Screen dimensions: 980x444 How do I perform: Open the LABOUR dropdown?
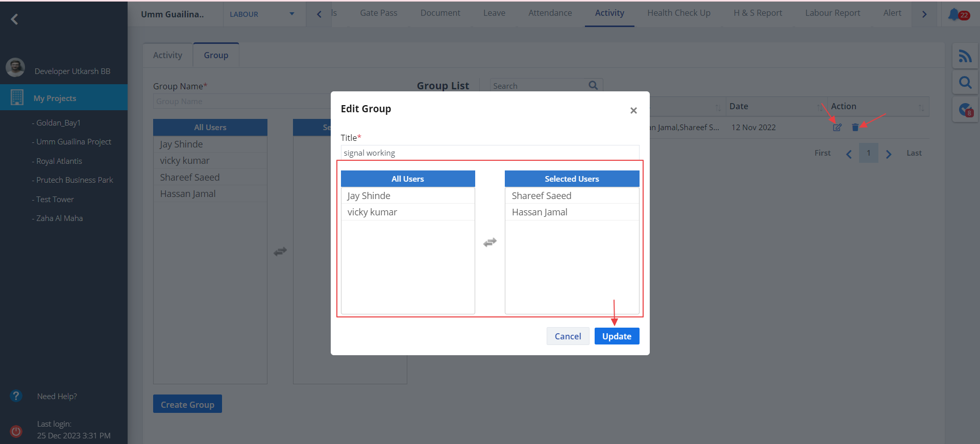(x=262, y=14)
